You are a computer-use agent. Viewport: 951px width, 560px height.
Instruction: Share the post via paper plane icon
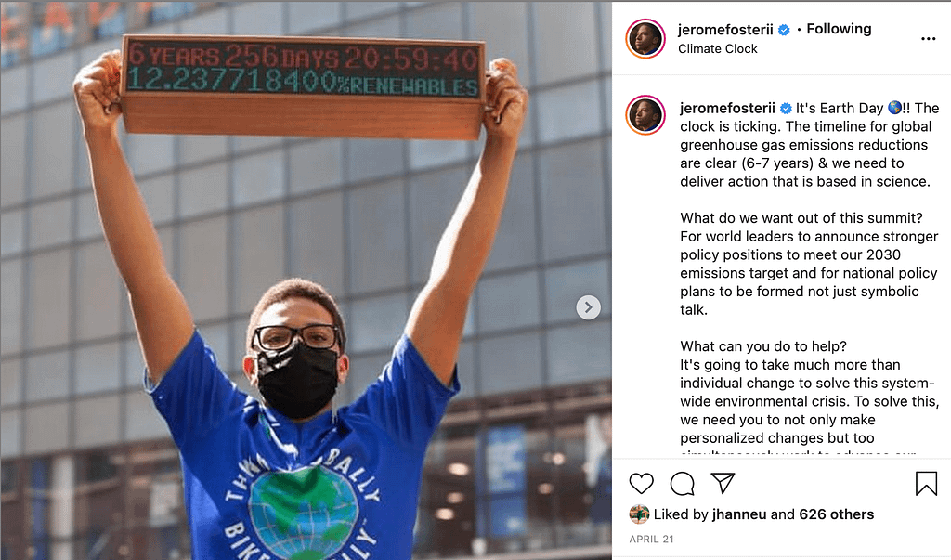[723, 483]
